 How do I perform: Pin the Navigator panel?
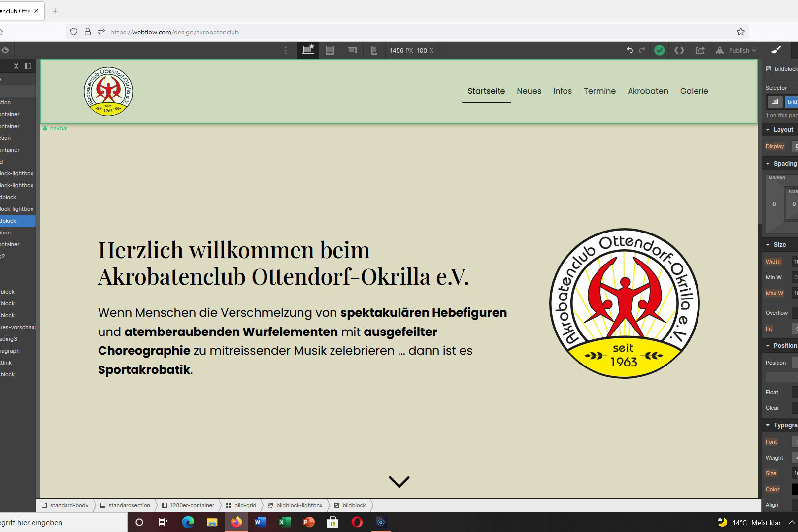(x=28, y=66)
